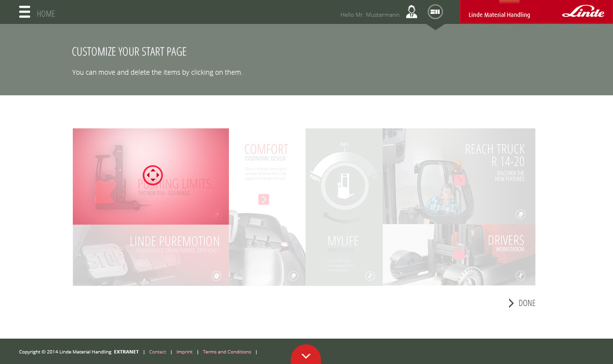Click the chevron next to DONE

click(511, 303)
